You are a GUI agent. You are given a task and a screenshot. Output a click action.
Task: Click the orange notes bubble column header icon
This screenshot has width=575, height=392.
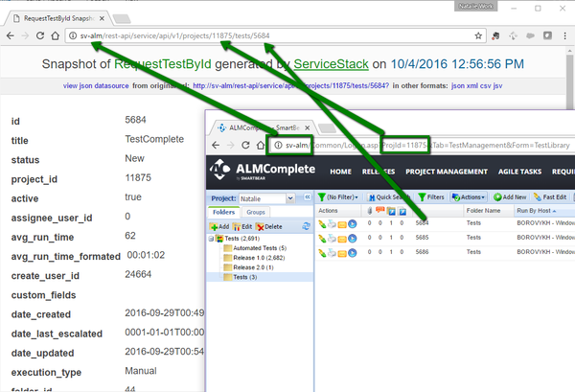pos(379,211)
